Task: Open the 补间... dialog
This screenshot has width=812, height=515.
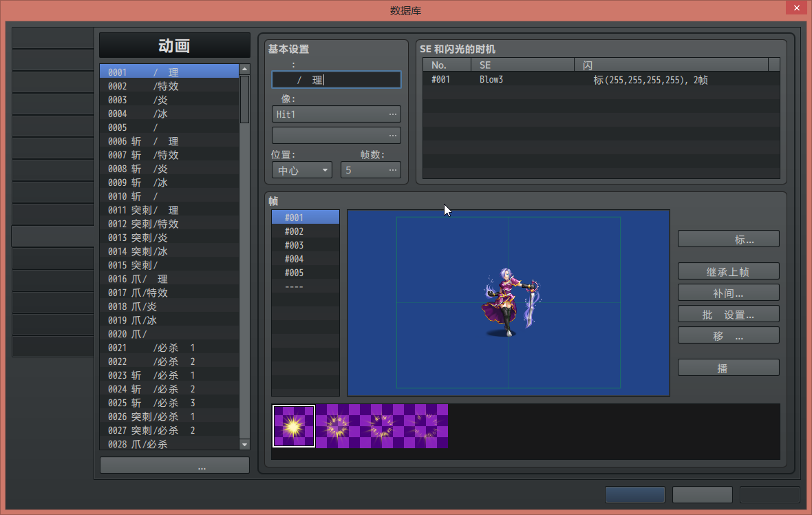Action: click(x=728, y=293)
